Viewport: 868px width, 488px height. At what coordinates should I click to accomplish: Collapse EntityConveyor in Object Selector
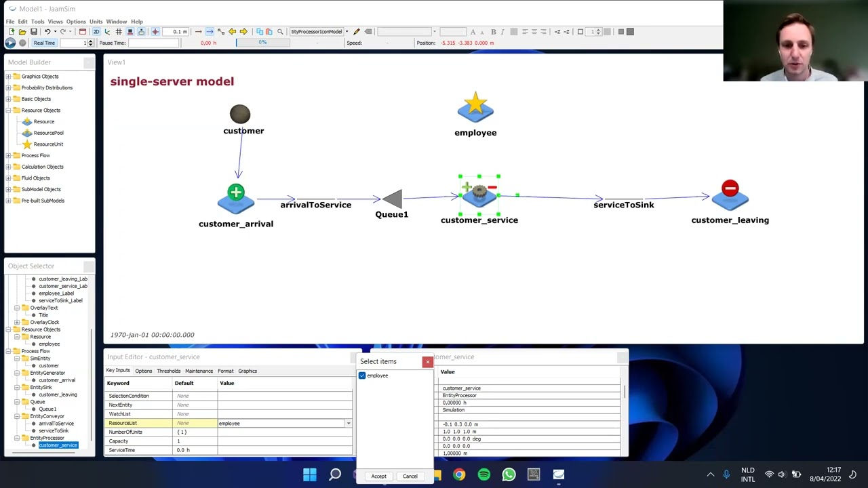pyautogui.click(x=17, y=416)
